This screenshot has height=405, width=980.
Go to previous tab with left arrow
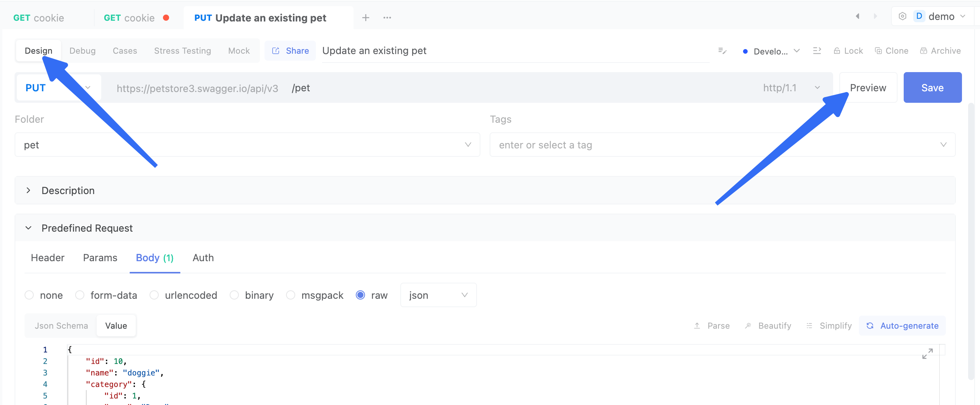(858, 16)
